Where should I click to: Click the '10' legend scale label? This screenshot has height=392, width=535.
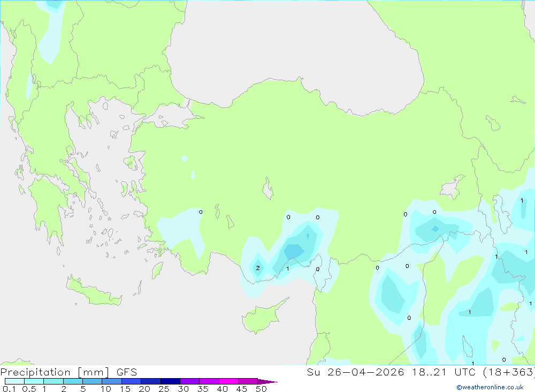click(106, 389)
